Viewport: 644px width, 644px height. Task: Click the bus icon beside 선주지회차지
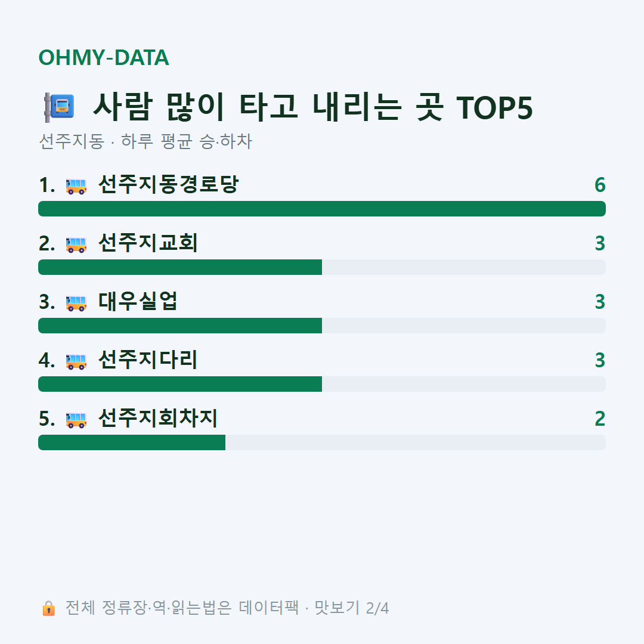[76, 420]
